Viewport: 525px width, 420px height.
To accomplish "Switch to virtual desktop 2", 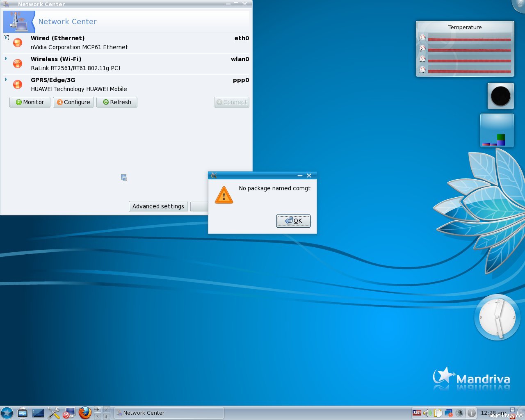I will click(106, 409).
